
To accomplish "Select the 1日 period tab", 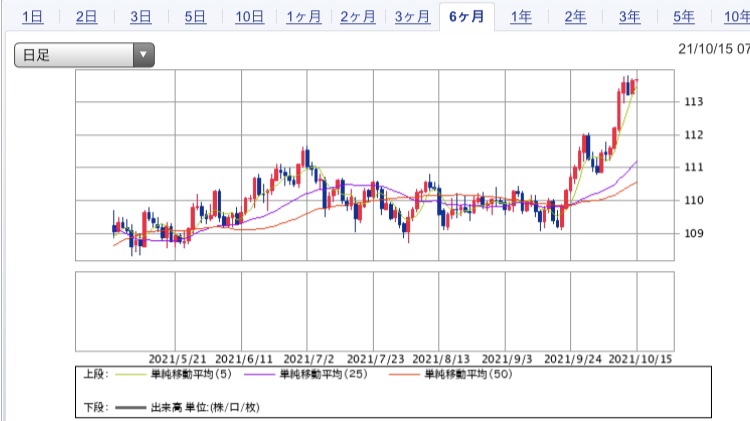I will [x=33, y=17].
